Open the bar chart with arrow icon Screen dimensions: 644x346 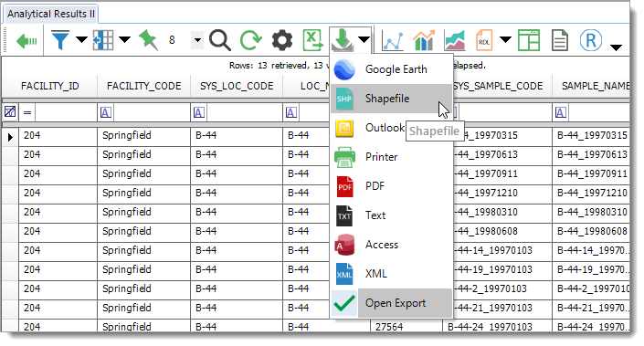424,40
